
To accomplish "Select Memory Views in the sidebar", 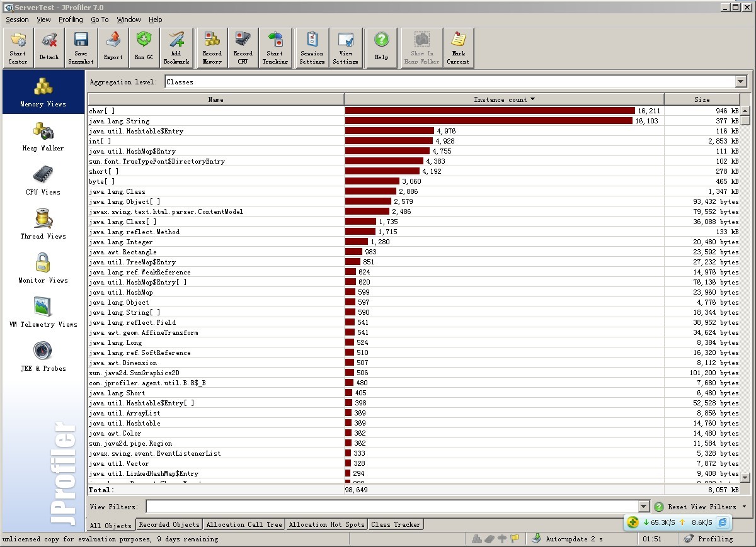I will [x=43, y=93].
